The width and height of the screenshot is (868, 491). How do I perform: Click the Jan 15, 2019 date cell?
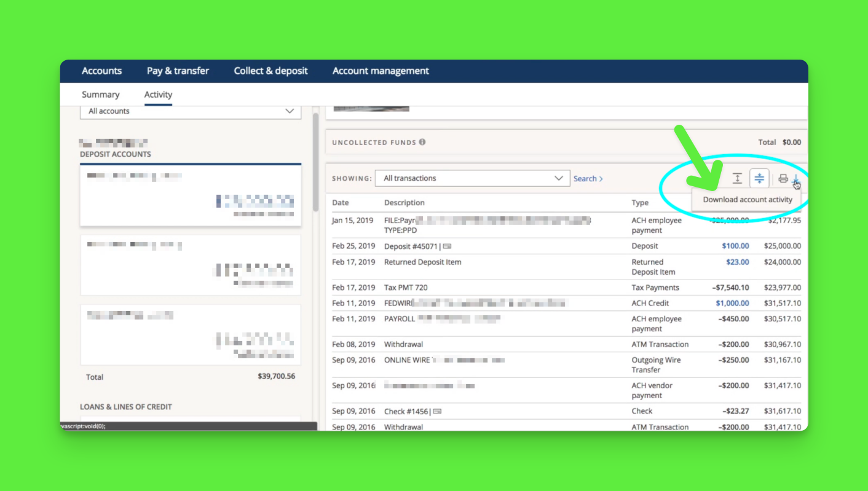pos(353,220)
